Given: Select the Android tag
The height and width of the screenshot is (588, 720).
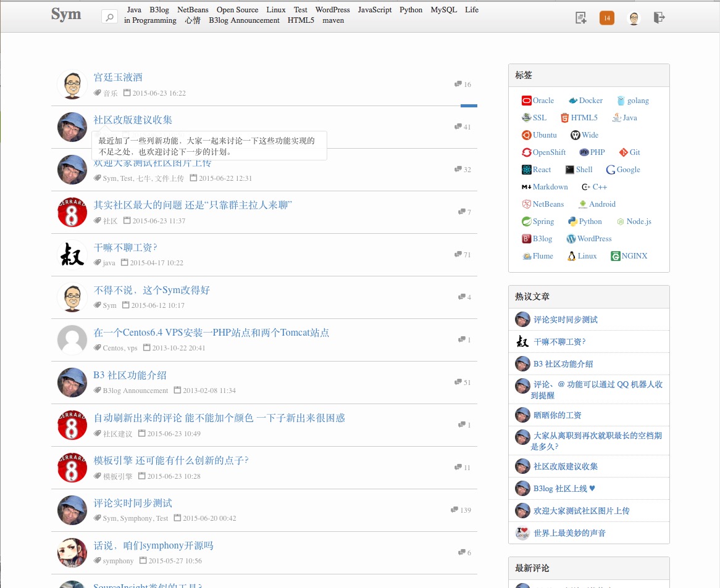Looking at the screenshot, I should pyautogui.click(x=597, y=204).
